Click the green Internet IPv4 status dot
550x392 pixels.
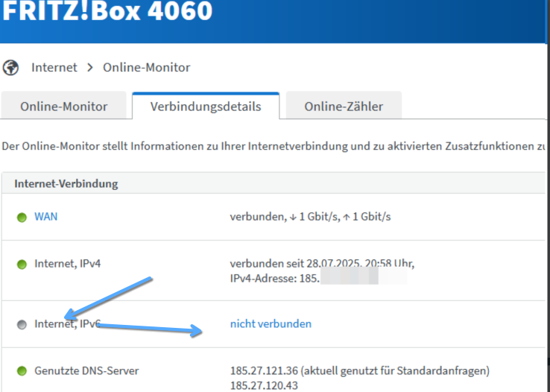(x=22, y=264)
